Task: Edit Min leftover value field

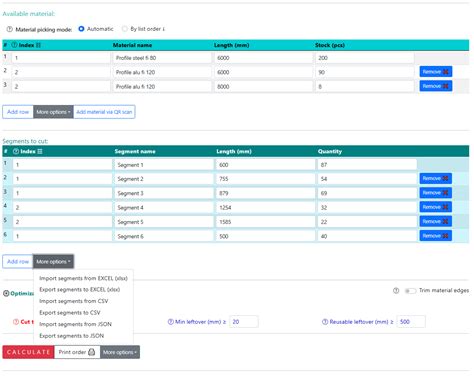Action: pos(244,322)
